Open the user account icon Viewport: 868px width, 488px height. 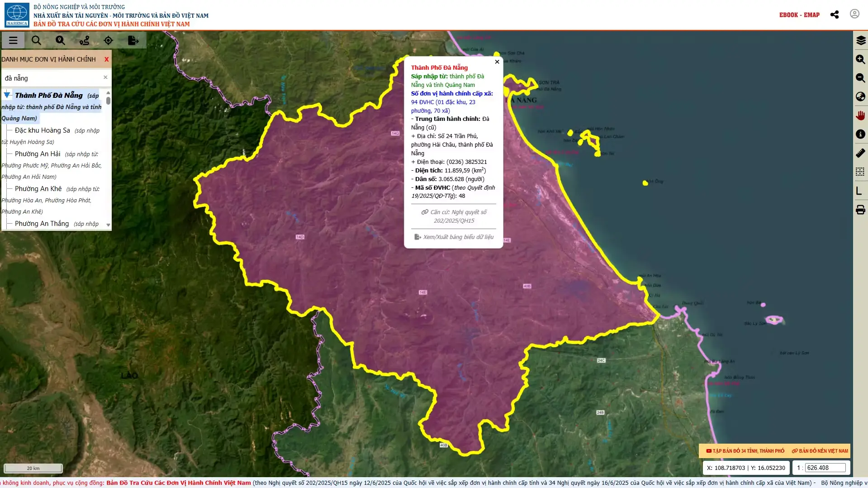854,14
